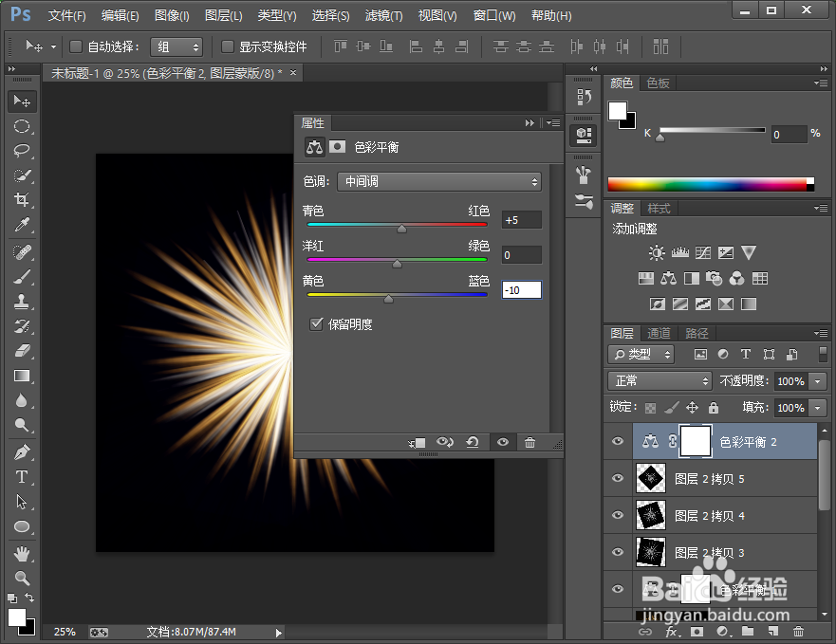
Task: Enable 显示变换控件 checkbox
Action: (228, 46)
